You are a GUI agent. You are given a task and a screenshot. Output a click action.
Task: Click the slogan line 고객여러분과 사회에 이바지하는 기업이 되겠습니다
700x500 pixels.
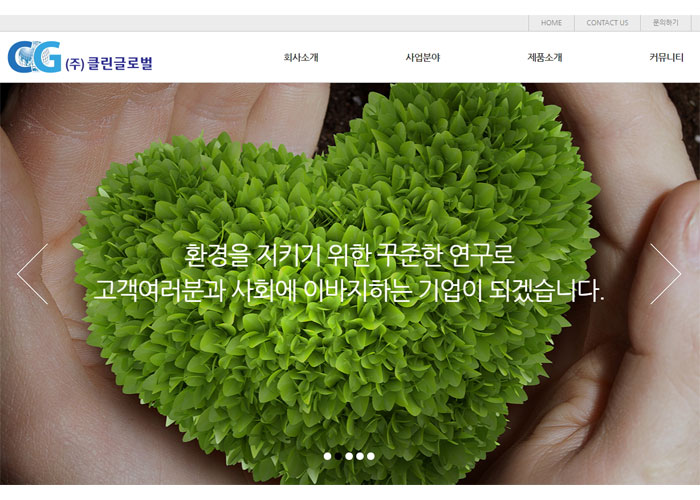(349, 291)
